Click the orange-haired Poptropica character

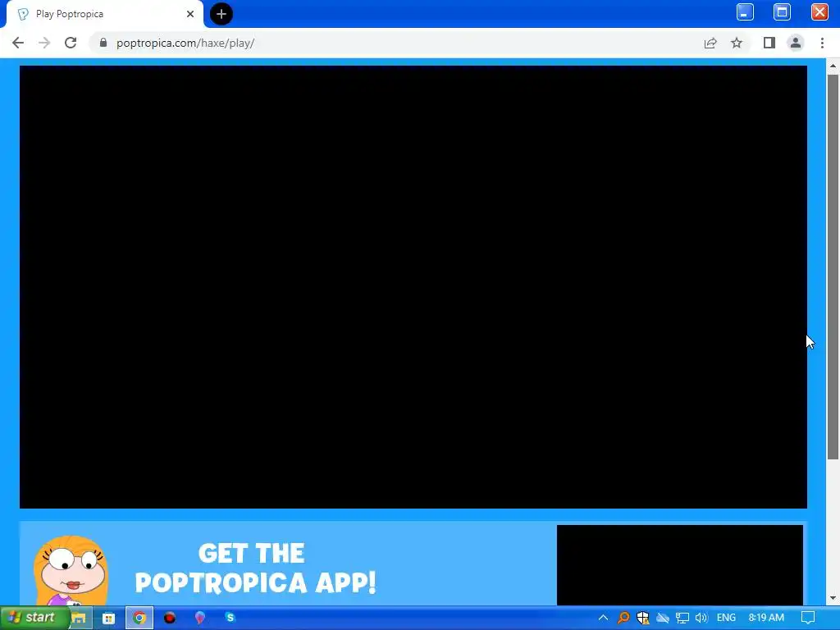coord(71,570)
